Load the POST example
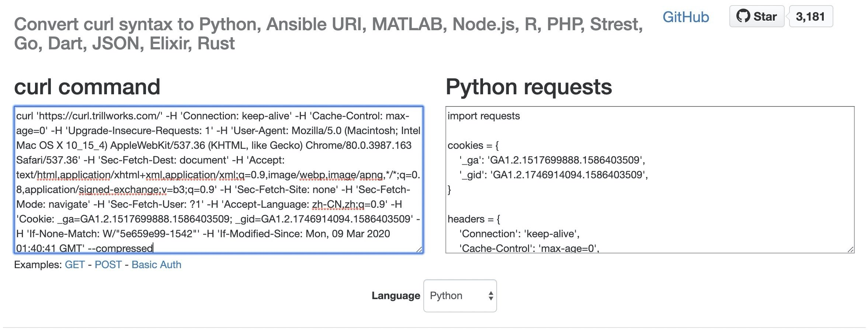 [x=108, y=265]
